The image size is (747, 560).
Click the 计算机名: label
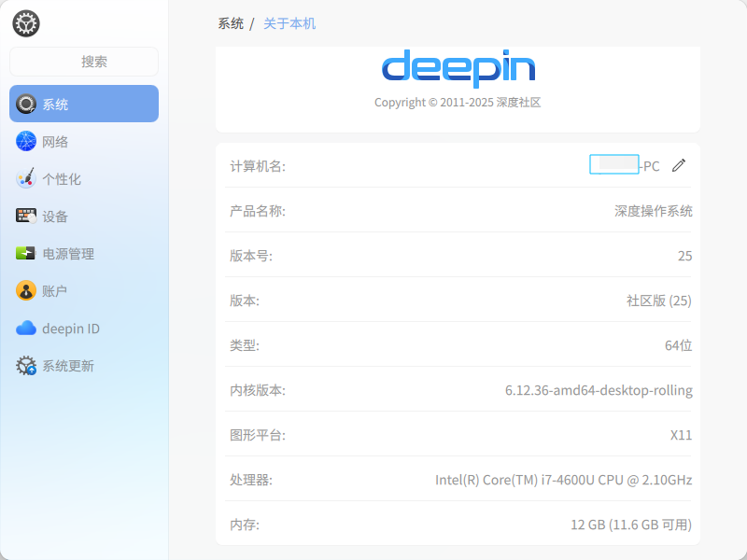tap(258, 166)
